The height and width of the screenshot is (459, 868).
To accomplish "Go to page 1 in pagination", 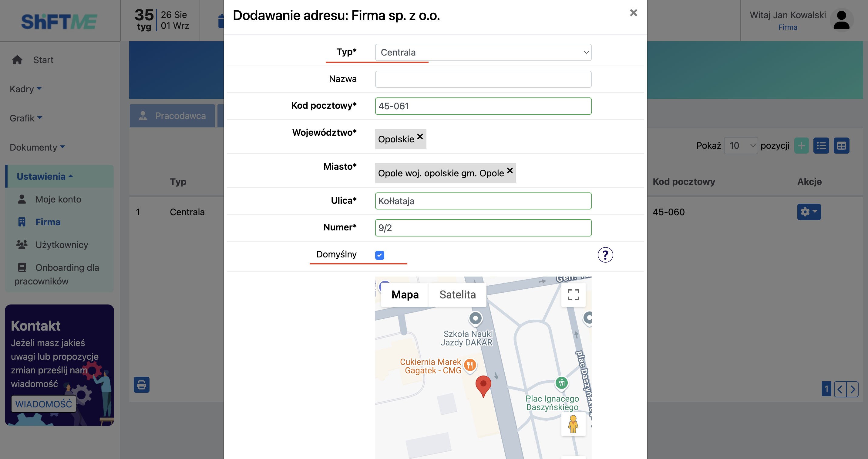I will 826,389.
